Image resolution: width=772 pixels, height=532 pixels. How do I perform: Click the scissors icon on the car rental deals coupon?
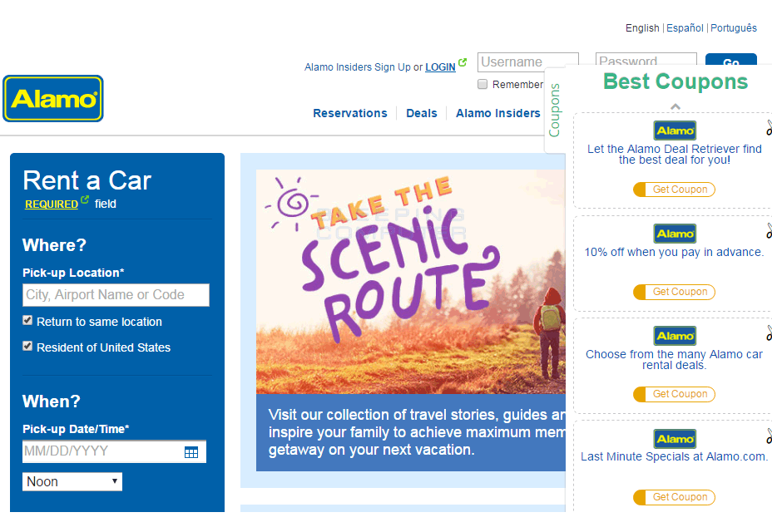[768, 333]
